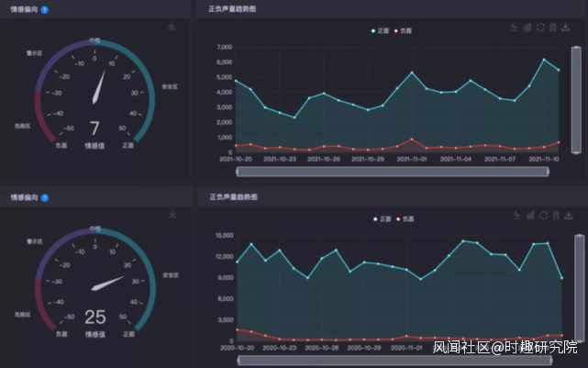Screen dimensions: 588x368
Task: Download the bottom gauge showing value 25
Action: point(172,215)
